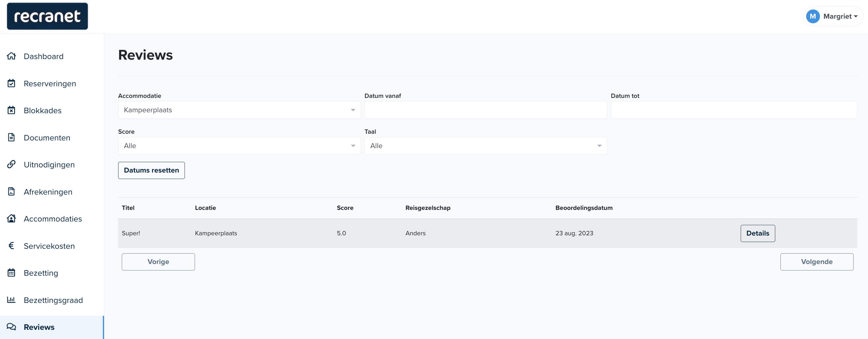Expand the Score filter dropdown

(x=239, y=146)
